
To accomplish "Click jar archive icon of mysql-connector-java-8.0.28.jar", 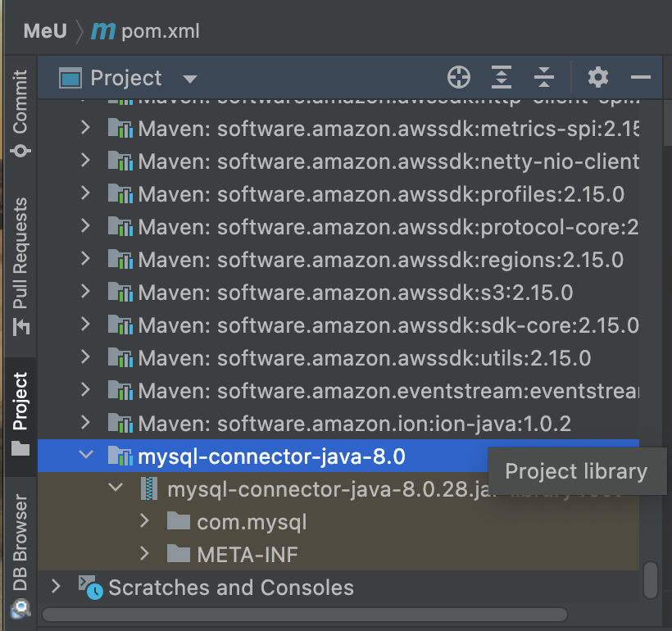I will [149, 488].
